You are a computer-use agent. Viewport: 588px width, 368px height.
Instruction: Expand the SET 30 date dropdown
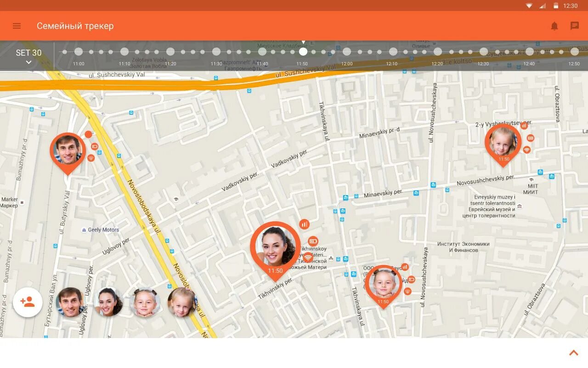28,56
